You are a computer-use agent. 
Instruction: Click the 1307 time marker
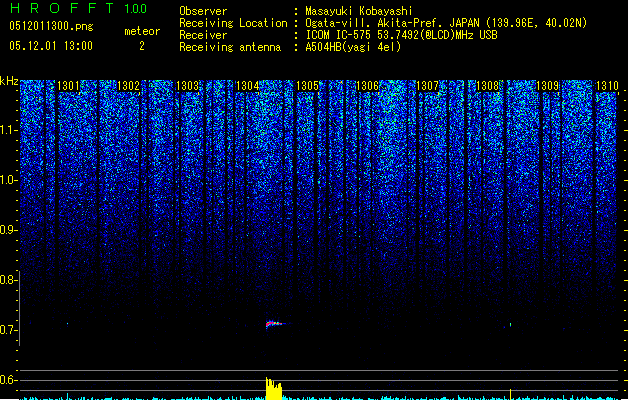(x=427, y=86)
